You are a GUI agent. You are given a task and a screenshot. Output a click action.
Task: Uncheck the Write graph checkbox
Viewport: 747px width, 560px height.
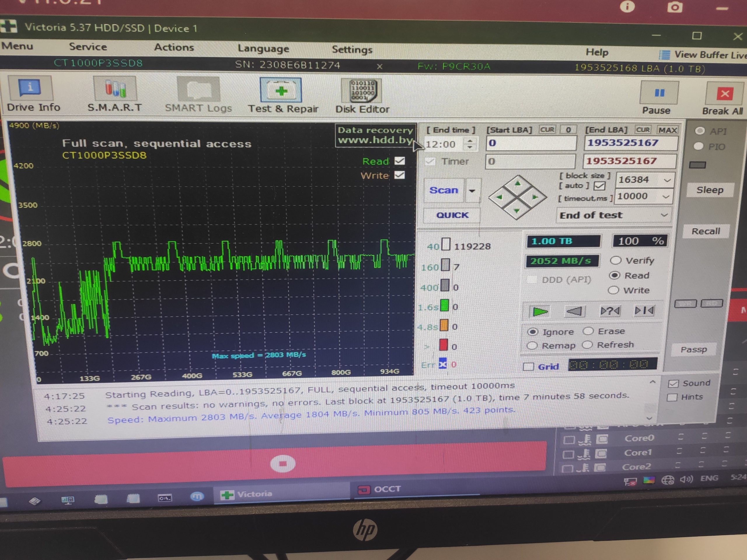click(x=399, y=175)
